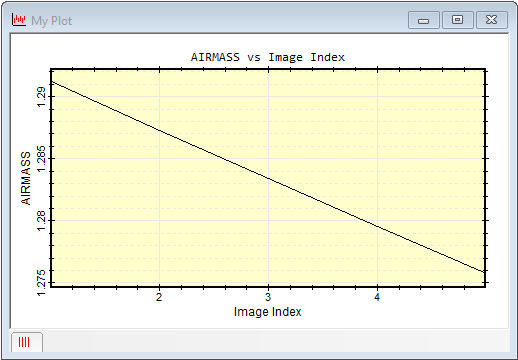Click the plot window icon in title bar
518x360 pixels.
coord(18,20)
